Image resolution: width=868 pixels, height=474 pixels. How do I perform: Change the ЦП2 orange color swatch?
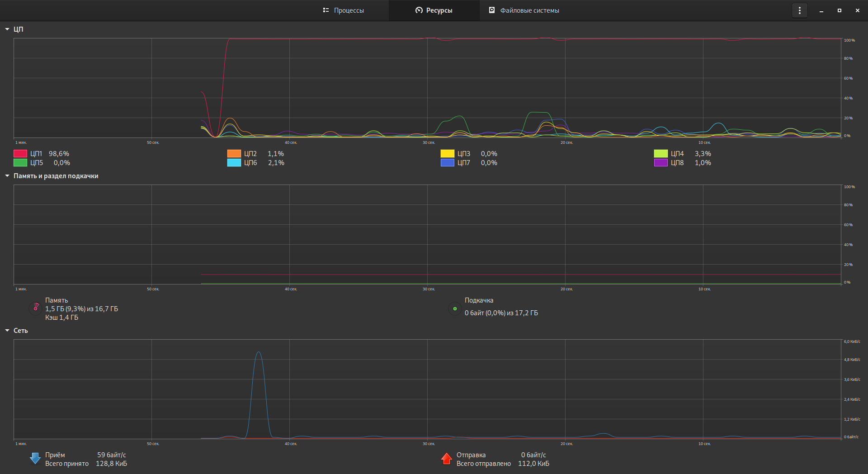[x=234, y=154]
